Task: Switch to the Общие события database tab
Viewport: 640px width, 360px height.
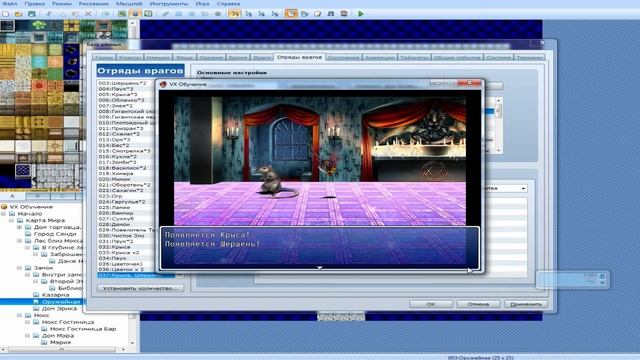Action: (457, 58)
